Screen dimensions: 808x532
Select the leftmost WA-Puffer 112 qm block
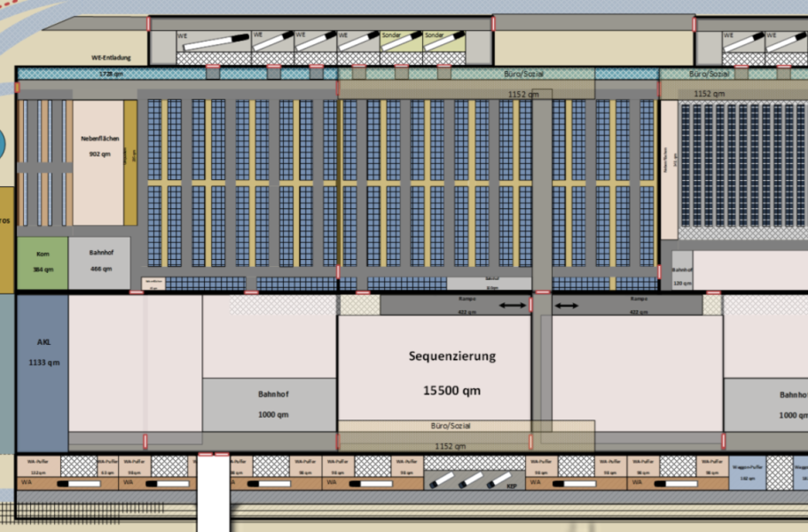[x=37, y=466]
